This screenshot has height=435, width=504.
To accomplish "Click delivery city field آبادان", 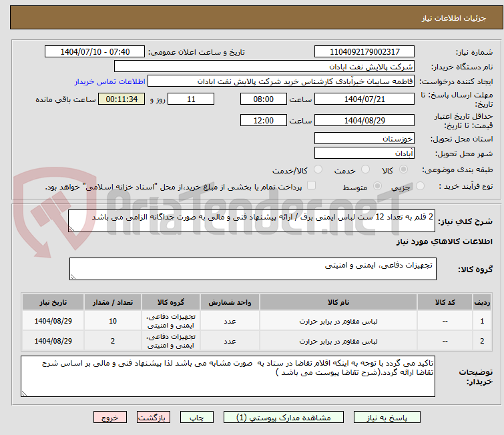I will tap(364, 153).
